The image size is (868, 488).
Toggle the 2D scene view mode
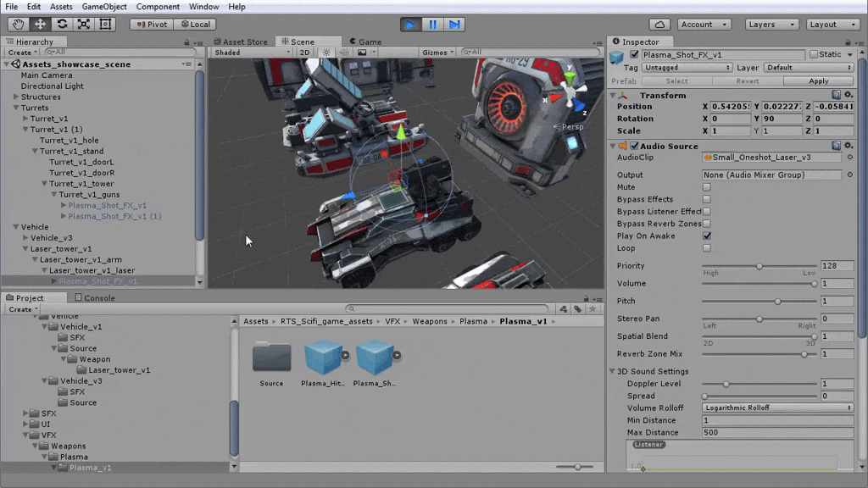(305, 53)
